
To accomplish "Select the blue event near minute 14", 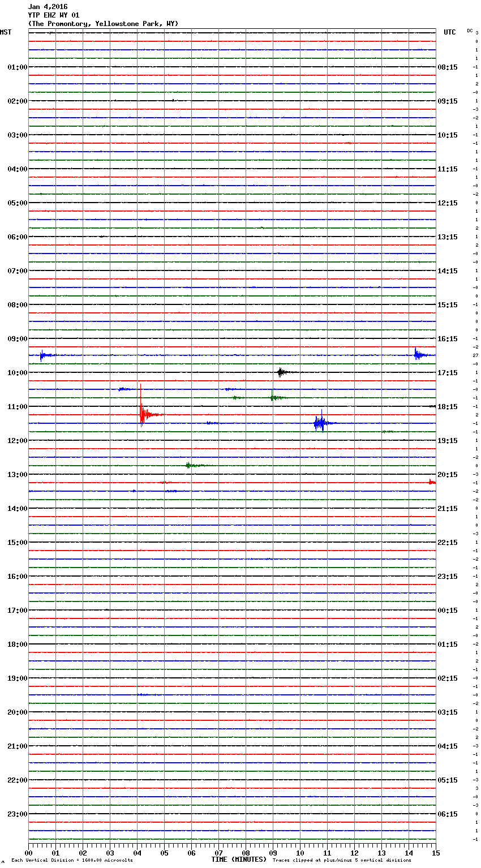I will [x=418, y=355].
